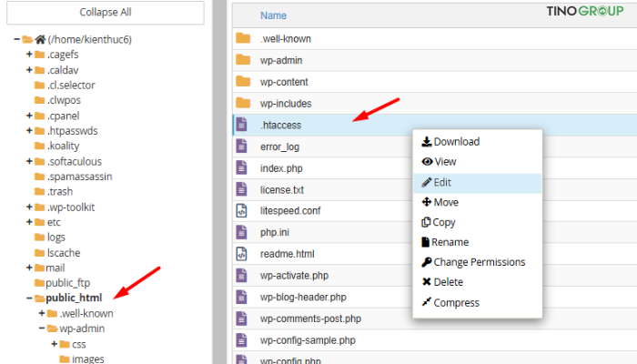The width and height of the screenshot is (637, 364).
Task: Select the .htaccess file name
Action: tap(280, 126)
